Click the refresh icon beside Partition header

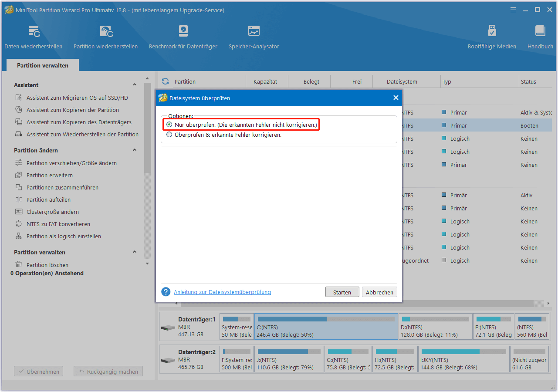click(x=165, y=81)
